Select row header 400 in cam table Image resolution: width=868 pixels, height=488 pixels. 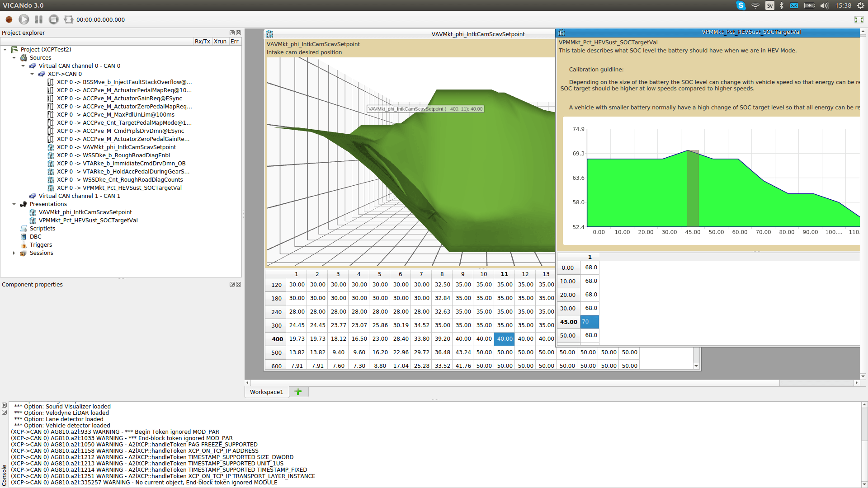tap(276, 339)
